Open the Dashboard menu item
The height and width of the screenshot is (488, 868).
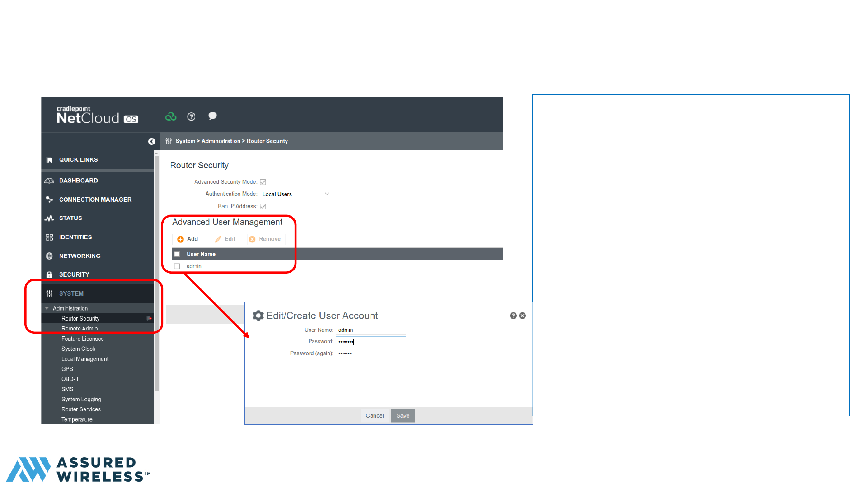(78, 181)
